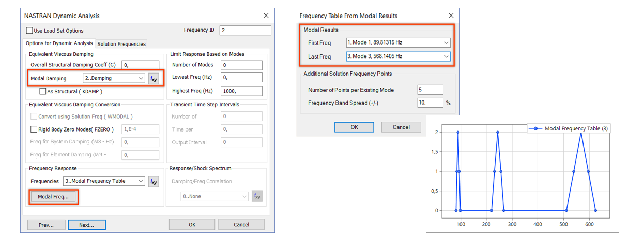
Task: Open function editor next to Frequencies dropdown
Action: click(154, 181)
